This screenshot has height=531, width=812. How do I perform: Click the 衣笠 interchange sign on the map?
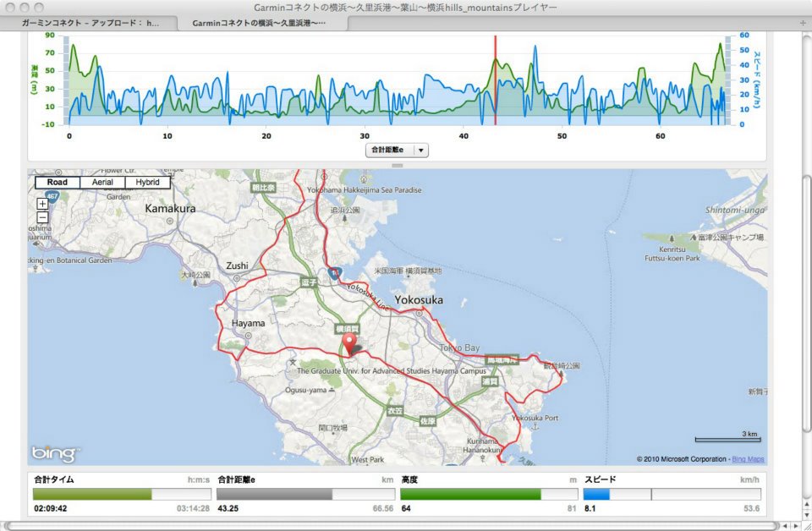pyautogui.click(x=395, y=410)
